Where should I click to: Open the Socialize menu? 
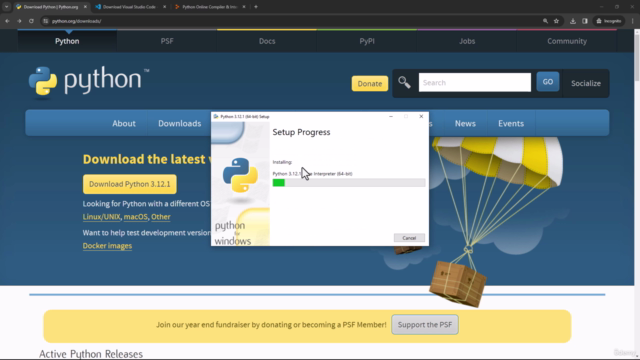[x=586, y=83]
